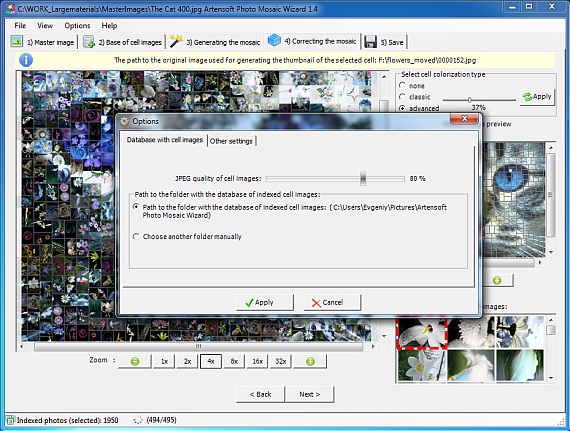This screenshot has height=431, width=570.
Task: Click the colorization Apply button
Action: coord(537,97)
